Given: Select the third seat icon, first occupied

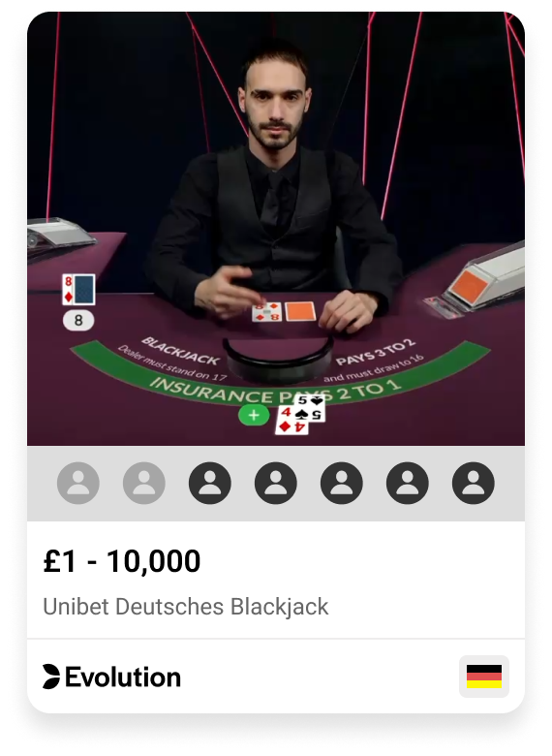Looking at the screenshot, I should coord(210,483).
